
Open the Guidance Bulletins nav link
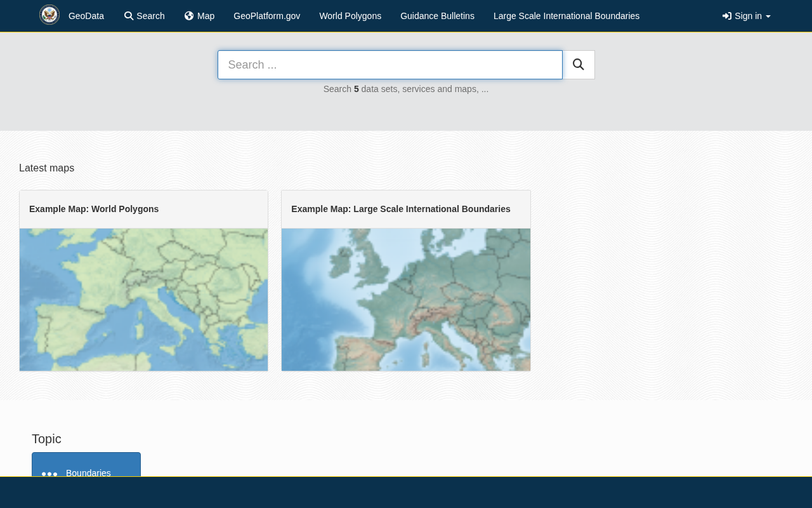[437, 16]
